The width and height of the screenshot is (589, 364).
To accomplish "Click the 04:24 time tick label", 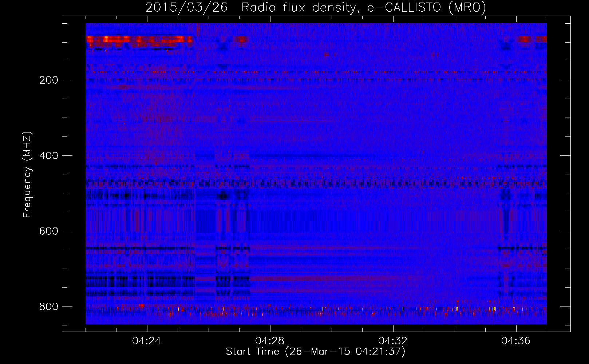I will (x=147, y=341).
